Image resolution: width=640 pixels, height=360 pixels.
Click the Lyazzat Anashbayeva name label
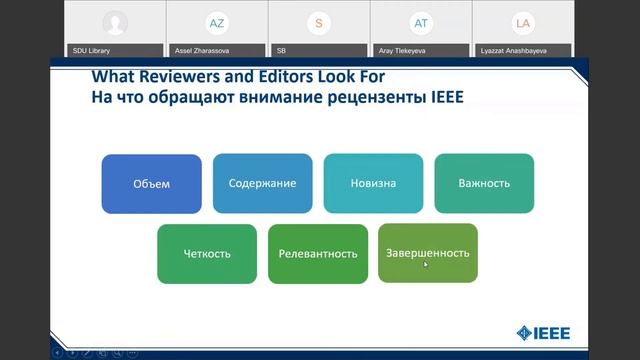tap(523, 51)
